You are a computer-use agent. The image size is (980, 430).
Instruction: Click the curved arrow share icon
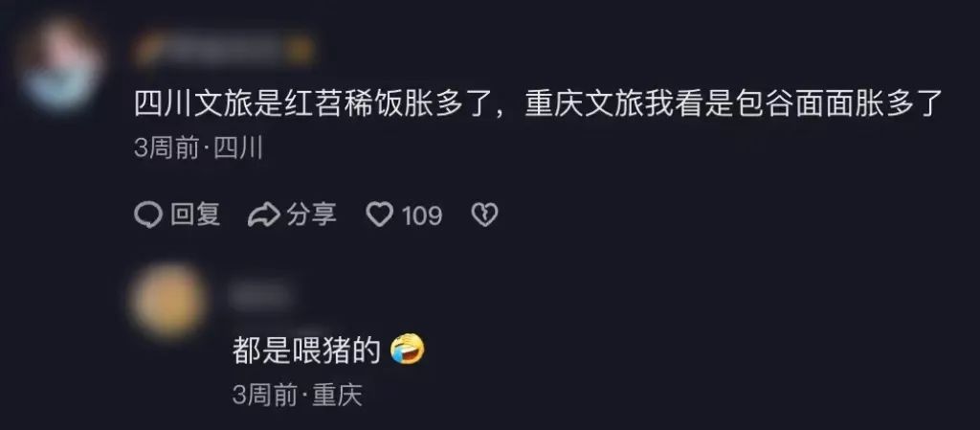tap(263, 215)
